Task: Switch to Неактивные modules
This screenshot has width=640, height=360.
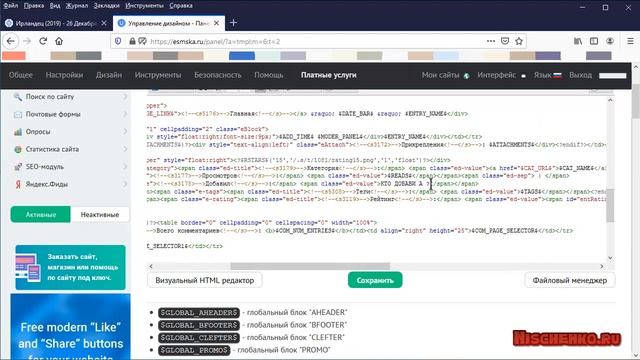Action: point(100,214)
